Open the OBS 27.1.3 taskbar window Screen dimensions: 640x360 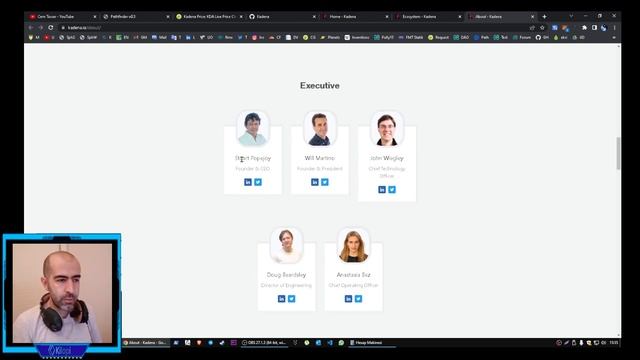[264, 342]
